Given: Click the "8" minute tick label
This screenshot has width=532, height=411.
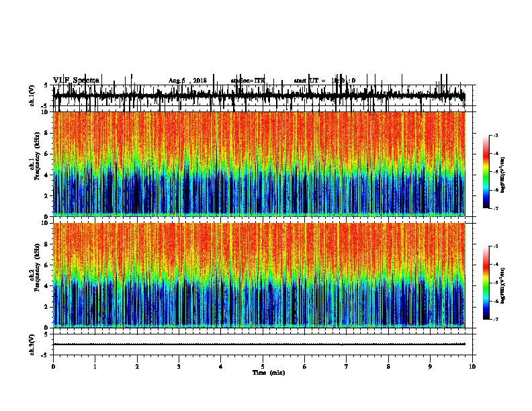Looking at the screenshot, I should click(388, 367).
